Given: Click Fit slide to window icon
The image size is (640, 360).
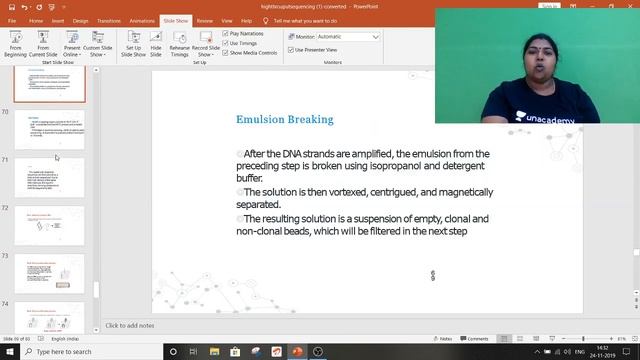Looking at the screenshot, I should click(x=635, y=339).
